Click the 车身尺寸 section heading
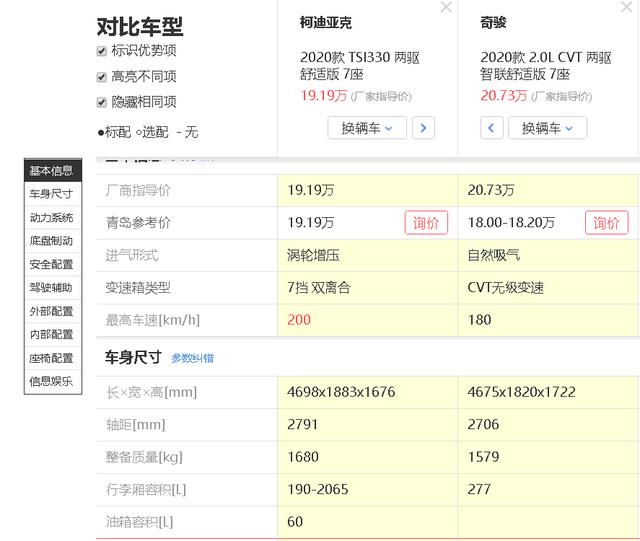 (133, 357)
